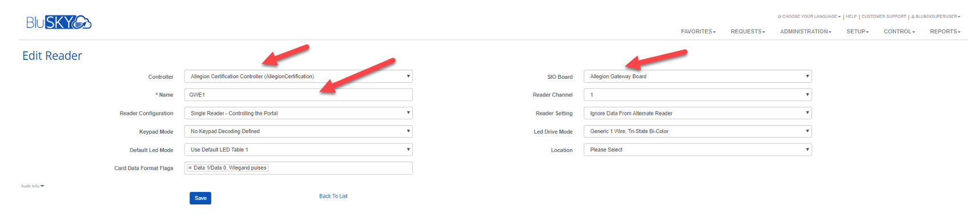Open the Default Led Mode dropdown
Image resolution: width=980 pixels, height=217 pixels.
(298, 150)
